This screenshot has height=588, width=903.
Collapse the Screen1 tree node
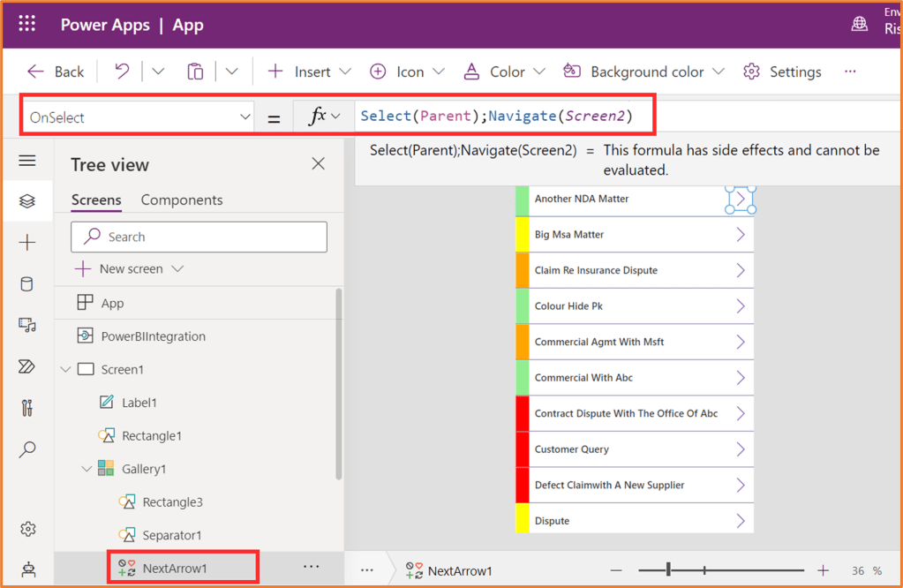[65, 369]
